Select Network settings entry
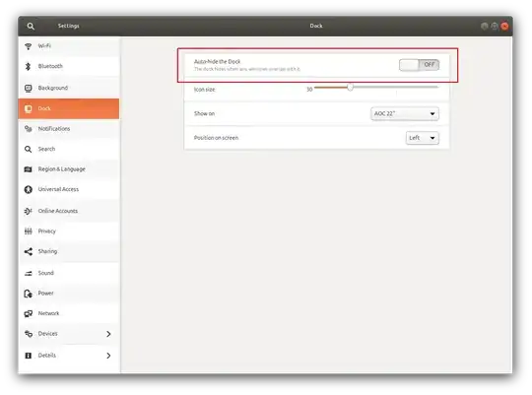The height and width of the screenshot is (395, 532). (x=69, y=313)
